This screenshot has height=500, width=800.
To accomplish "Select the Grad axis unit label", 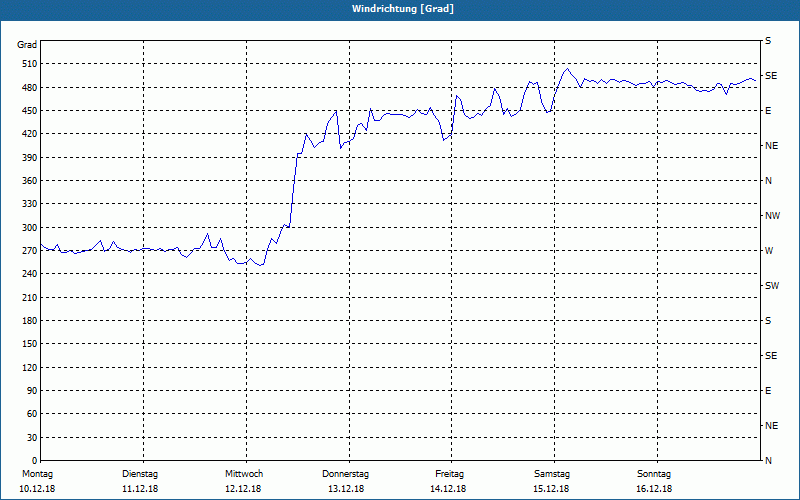I will [x=27, y=45].
